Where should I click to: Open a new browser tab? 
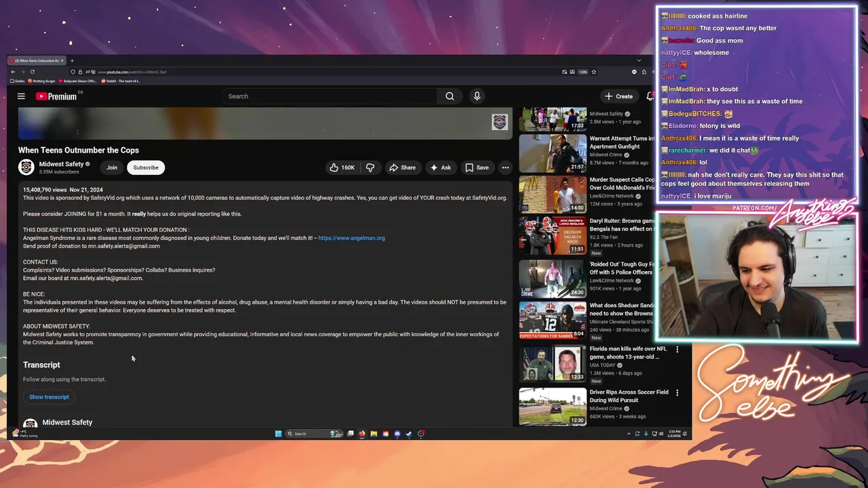click(72, 60)
